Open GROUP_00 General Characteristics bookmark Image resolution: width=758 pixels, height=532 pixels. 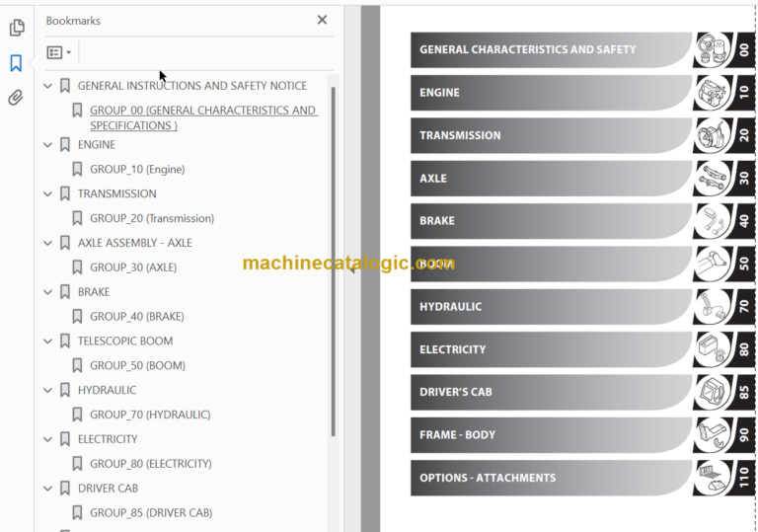pos(203,117)
